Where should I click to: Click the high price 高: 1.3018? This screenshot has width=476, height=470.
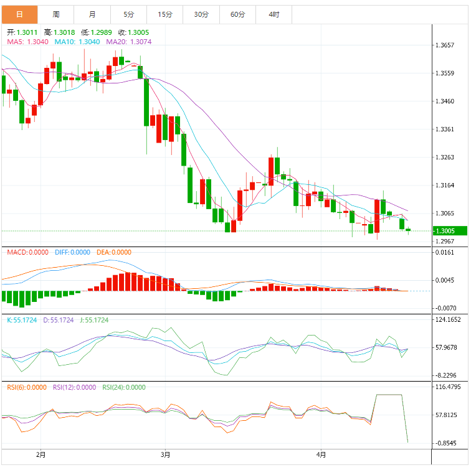[60, 32]
